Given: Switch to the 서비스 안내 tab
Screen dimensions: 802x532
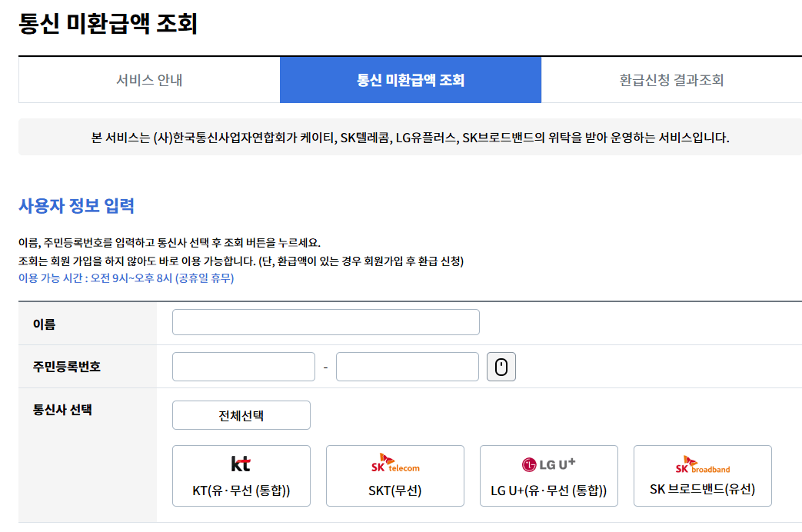Looking at the screenshot, I should pyautogui.click(x=148, y=79).
